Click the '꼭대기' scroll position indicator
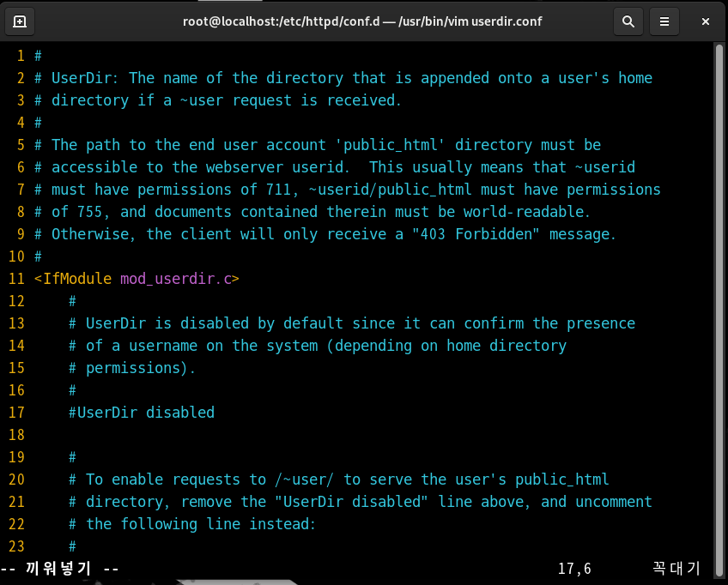Image resolution: width=728 pixels, height=585 pixels. (676, 568)
